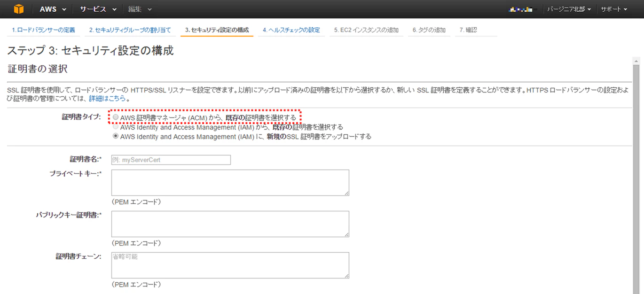Click the 証明書の選択 section heading
This screenshot has width=644, height=294.
38,69
